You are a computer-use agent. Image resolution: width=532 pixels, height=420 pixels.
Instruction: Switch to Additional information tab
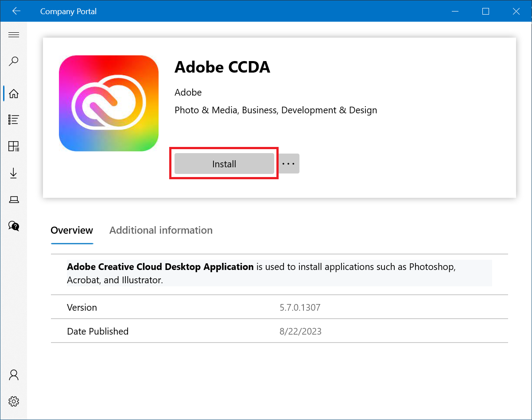161,230
